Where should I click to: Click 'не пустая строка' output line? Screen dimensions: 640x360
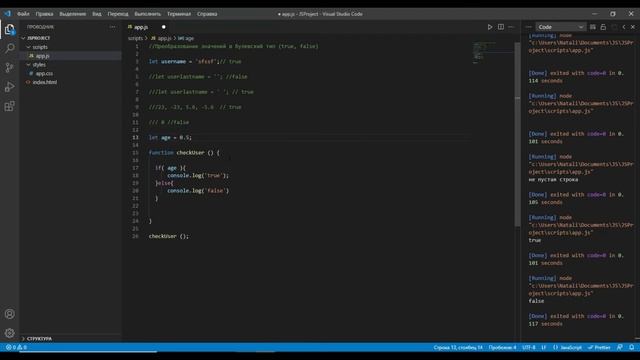pos(553,179)
